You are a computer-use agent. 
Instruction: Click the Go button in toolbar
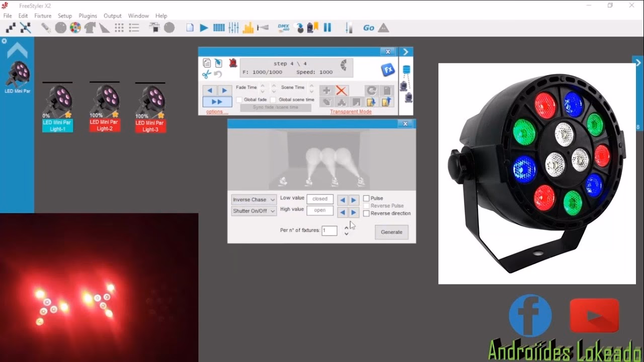368,28
